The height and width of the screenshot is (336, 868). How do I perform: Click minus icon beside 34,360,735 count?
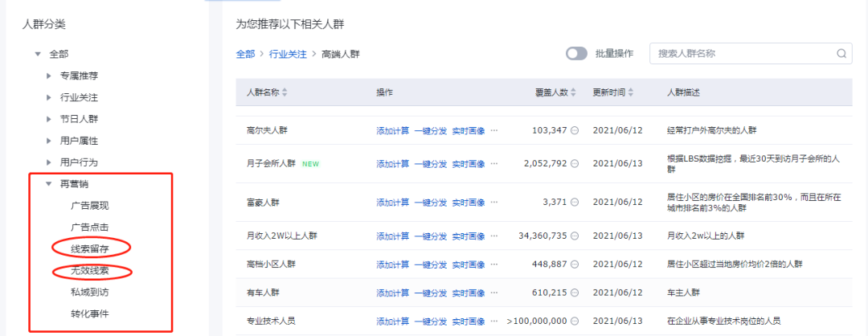575,236
